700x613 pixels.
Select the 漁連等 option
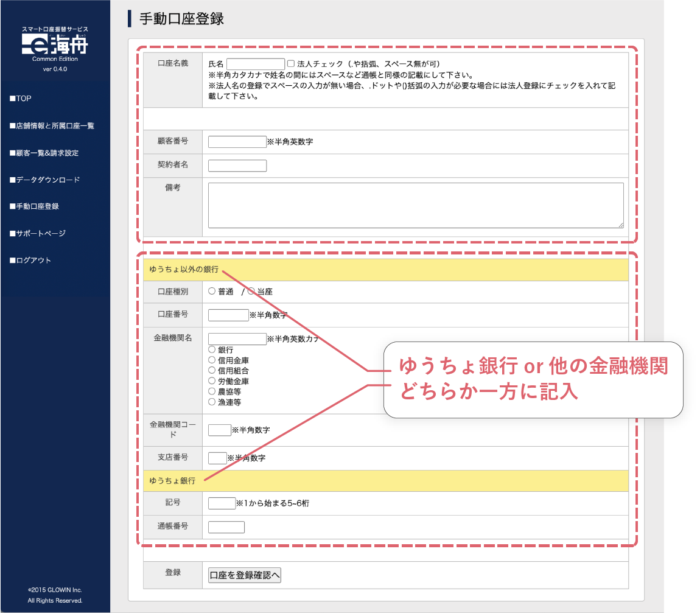211,402
